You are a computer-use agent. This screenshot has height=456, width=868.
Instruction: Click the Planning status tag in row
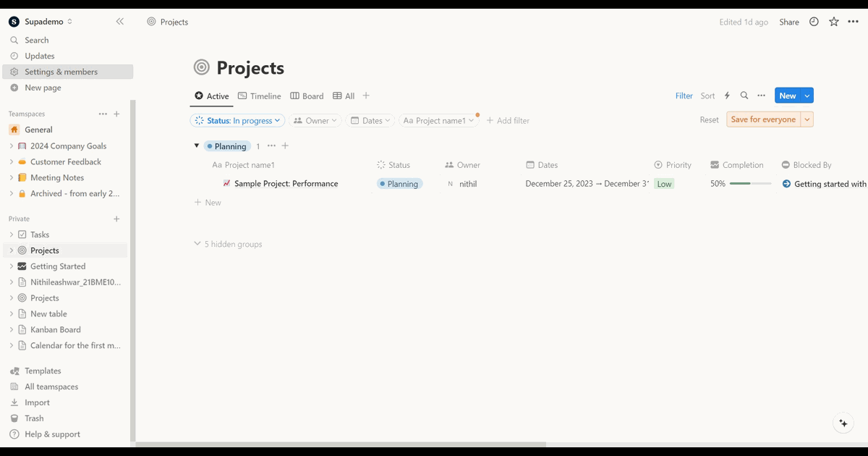pos(399,184)
